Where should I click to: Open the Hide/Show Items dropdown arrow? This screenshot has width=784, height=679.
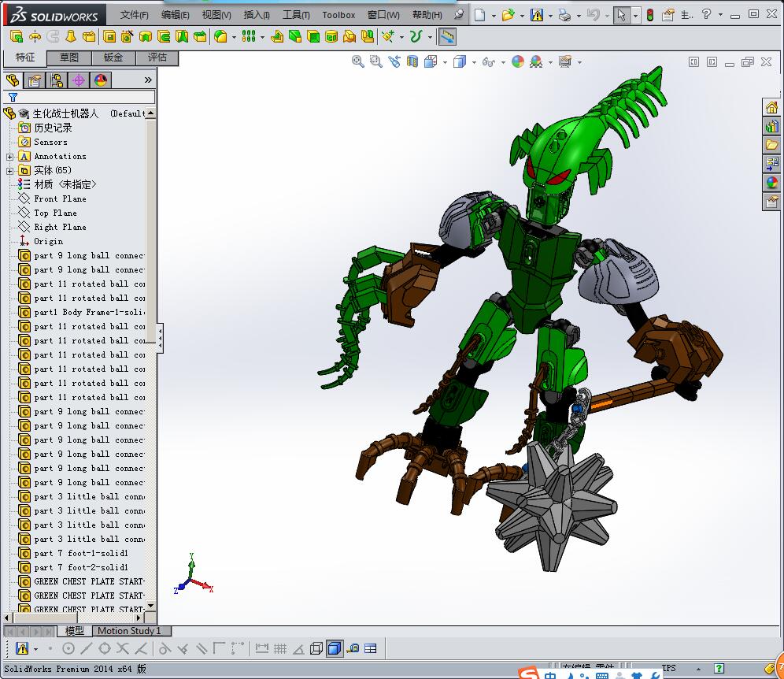pos(503,62)
